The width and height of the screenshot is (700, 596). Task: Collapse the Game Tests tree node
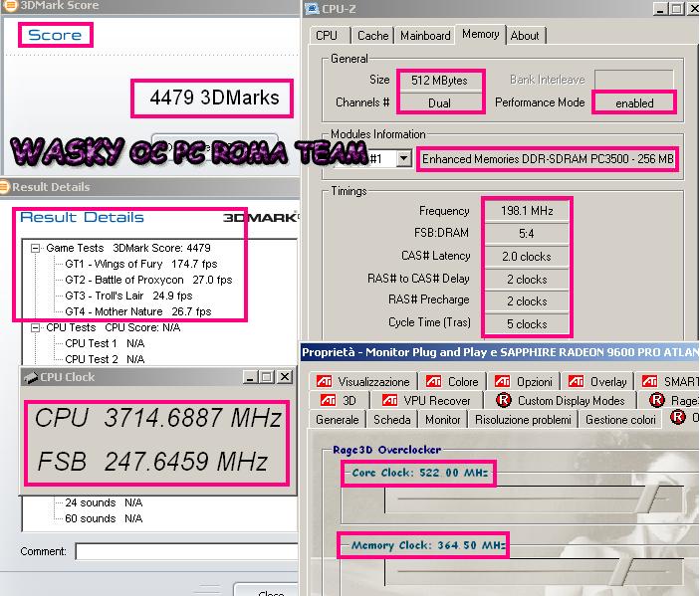coord(36,248)
